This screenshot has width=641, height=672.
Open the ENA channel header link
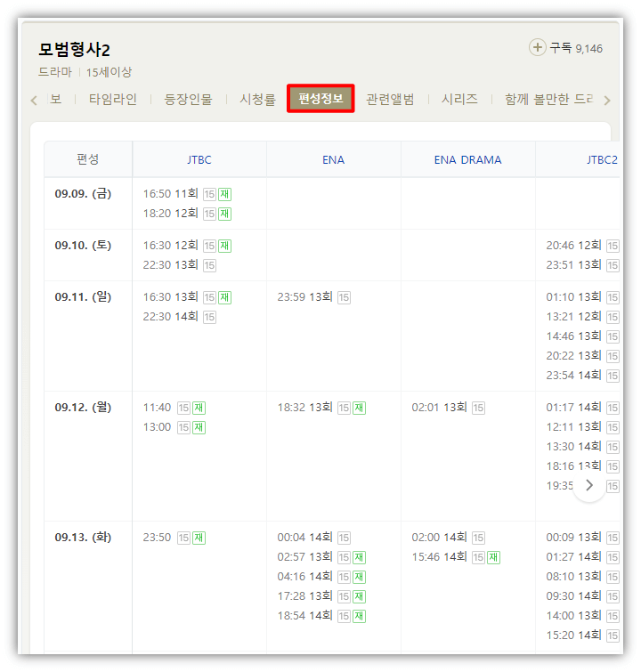click(x=334, y=160)
